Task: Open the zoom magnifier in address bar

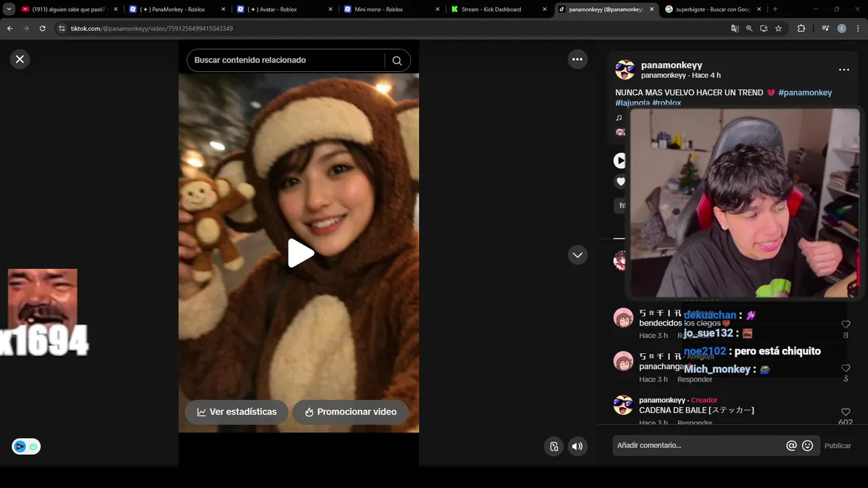Action: point(749,28)
